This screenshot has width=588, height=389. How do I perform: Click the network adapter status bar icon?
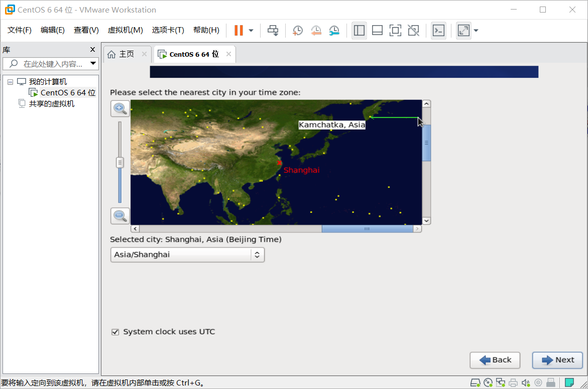pos(501,382)
